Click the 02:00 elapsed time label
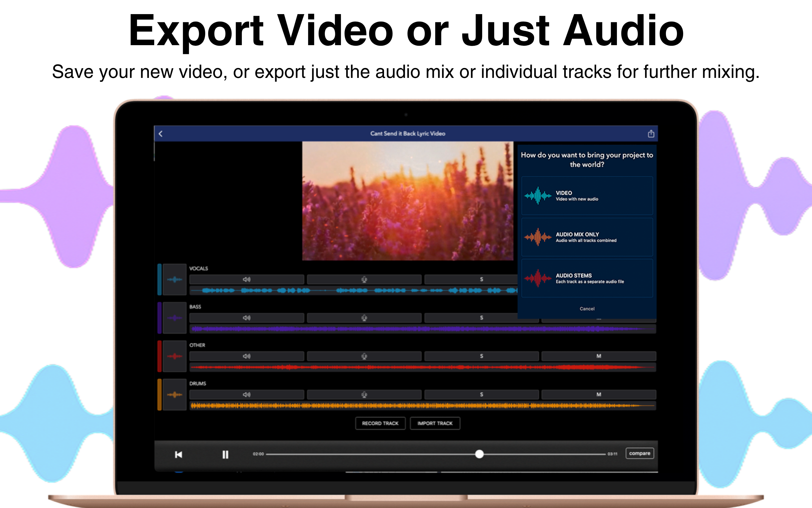The width and height of the screenshot is (812, 508). (x=258, y=454)
